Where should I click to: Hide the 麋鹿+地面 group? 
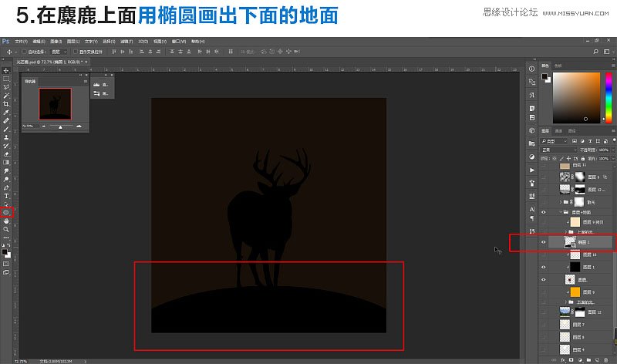coord(544,212)
